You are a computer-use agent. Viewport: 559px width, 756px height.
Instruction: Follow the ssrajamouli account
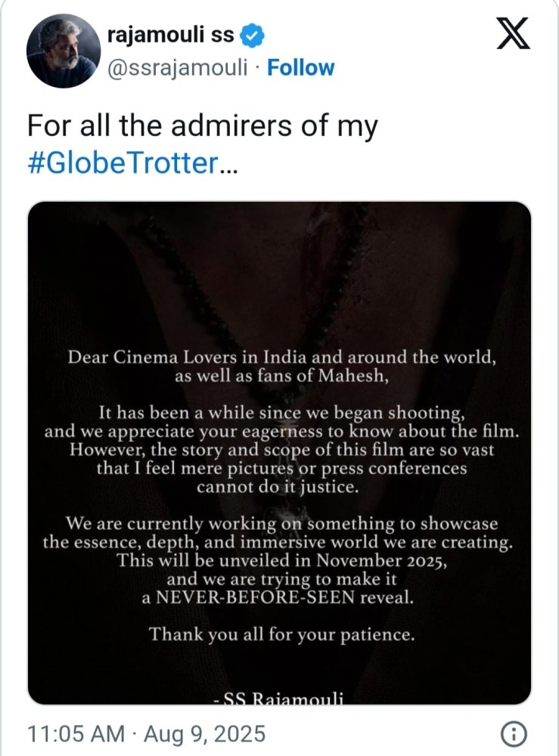click(x=301, y=67)
